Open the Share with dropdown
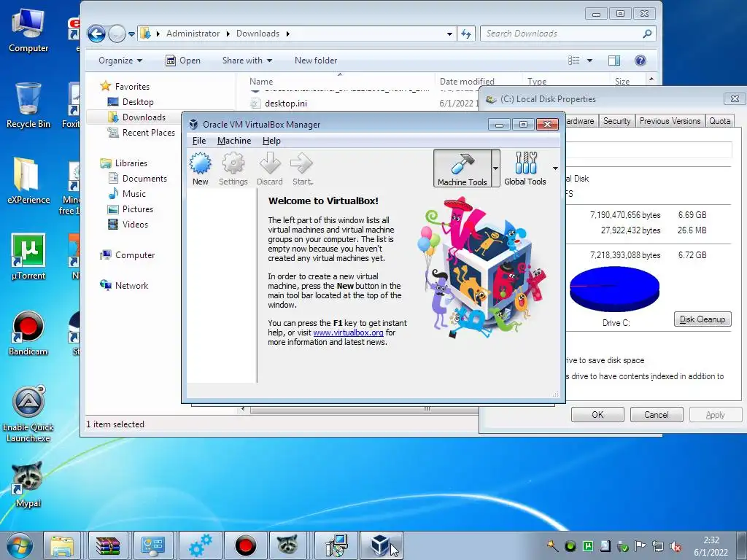Screen dimensions: 747x560 pos(247,61)
